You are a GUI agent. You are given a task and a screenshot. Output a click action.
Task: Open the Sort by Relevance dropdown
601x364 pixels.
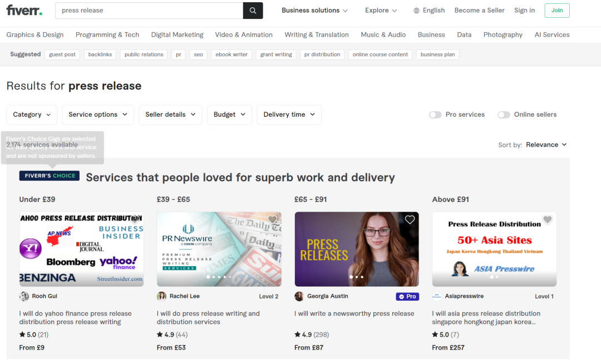click(546, 144)
